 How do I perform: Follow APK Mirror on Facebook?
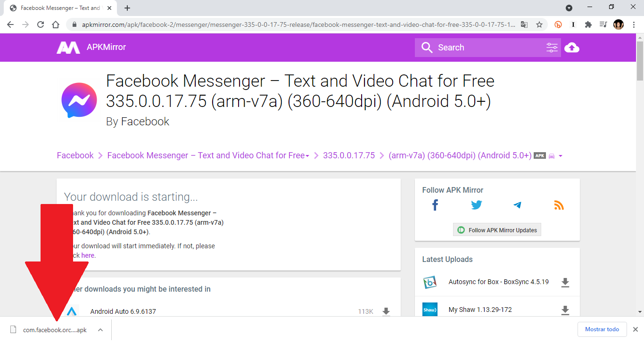coord(435,205)
